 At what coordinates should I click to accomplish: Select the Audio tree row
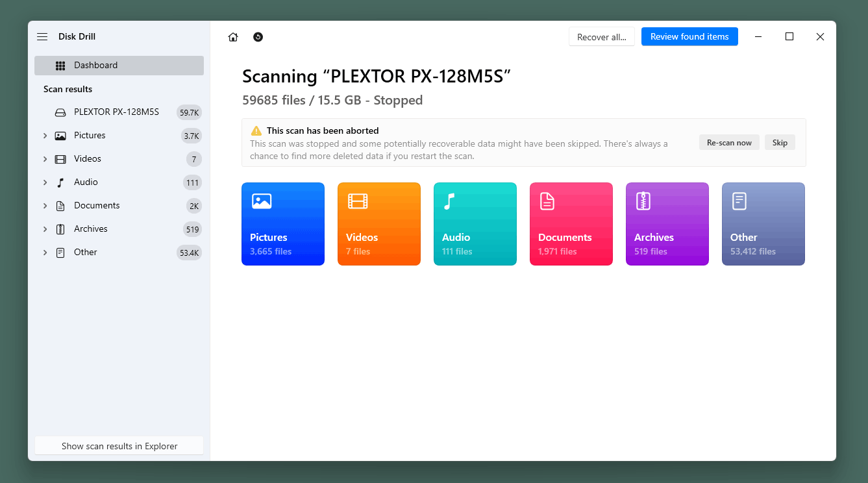(x=119, y=182)
